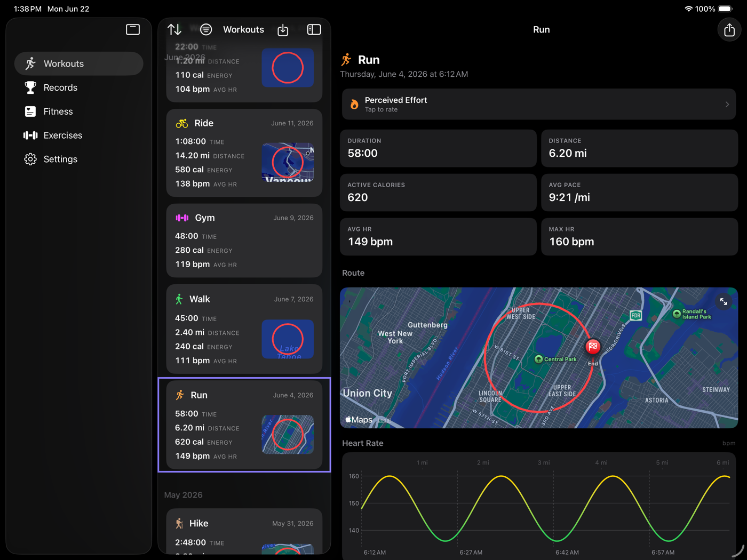Tap the cycling Ride icon
Viewport: 747px width, 560px height.
tap(182, 123)
